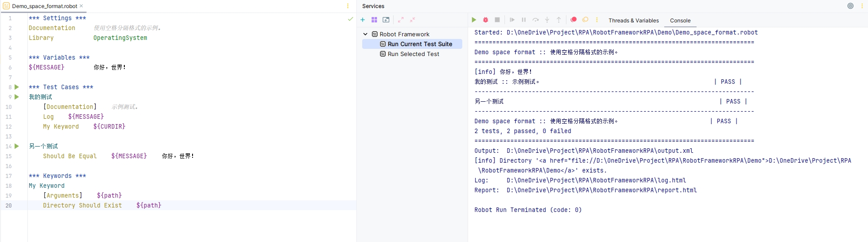The image size is (868, 242).
Task: Click the green inspection checkmark in editor
Action: click(351, 19)
